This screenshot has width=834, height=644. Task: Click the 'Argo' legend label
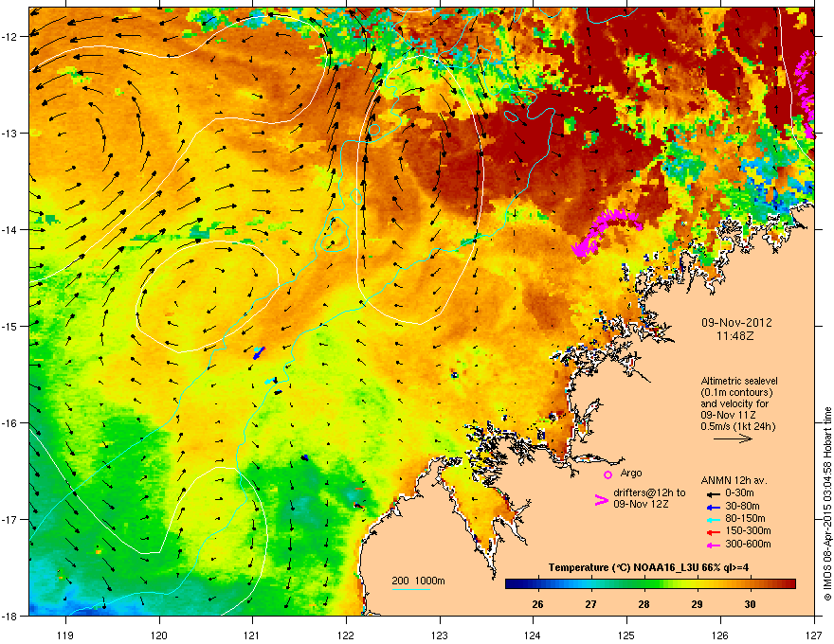pyautogui.click(x=631, y=473)
